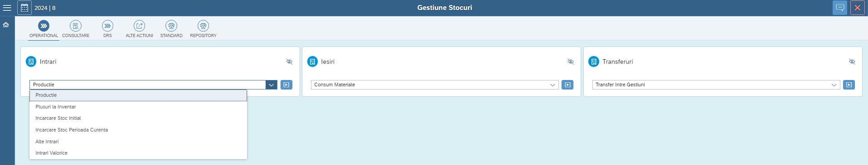Toggle visibility of the Transferuri panel
The width and height of the screenshot is (868, 165).
(852, 61)
